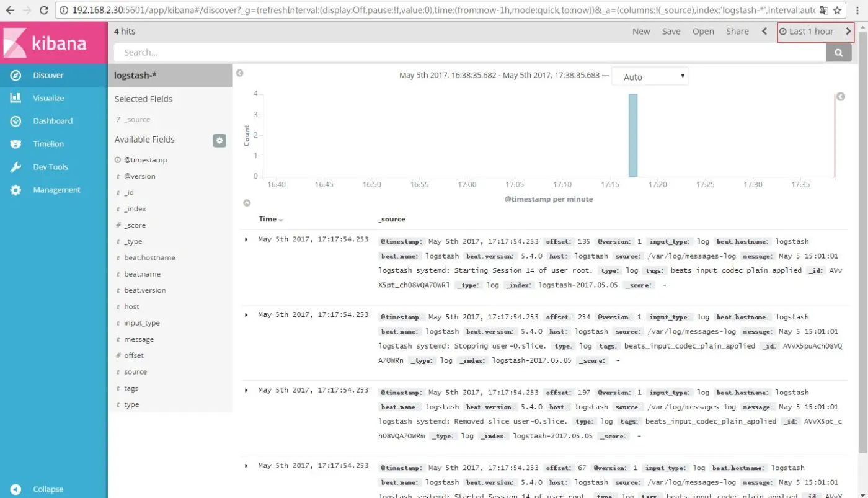Screen dimensions: 868x498
Task: Click Save in the top menu
Action: tap(671, 31)
